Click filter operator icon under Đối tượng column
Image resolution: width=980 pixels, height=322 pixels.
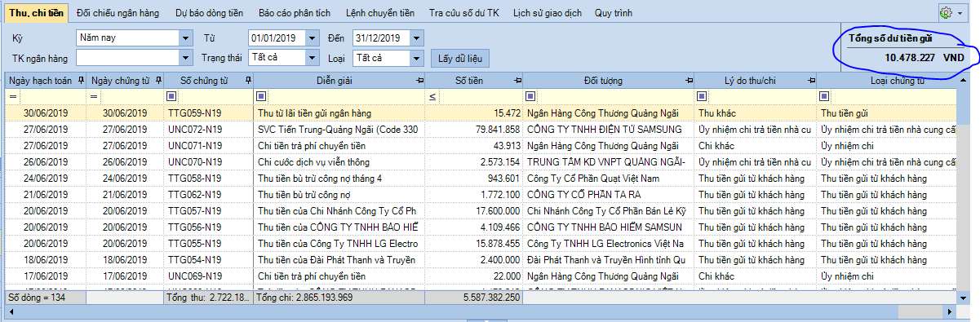[x=531, y=96]
